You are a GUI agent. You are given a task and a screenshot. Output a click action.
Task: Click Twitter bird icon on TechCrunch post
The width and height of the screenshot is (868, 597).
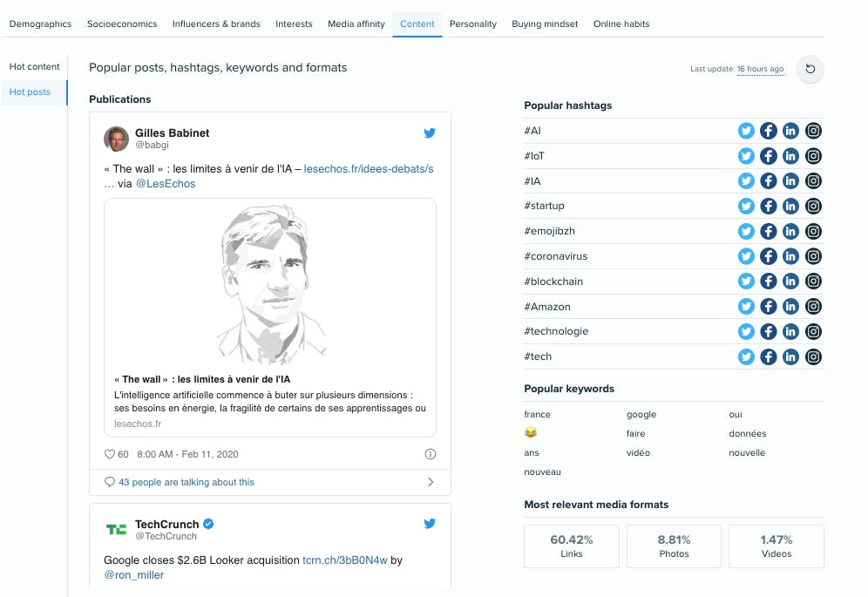pyautogui.click(x=430, y=523)
